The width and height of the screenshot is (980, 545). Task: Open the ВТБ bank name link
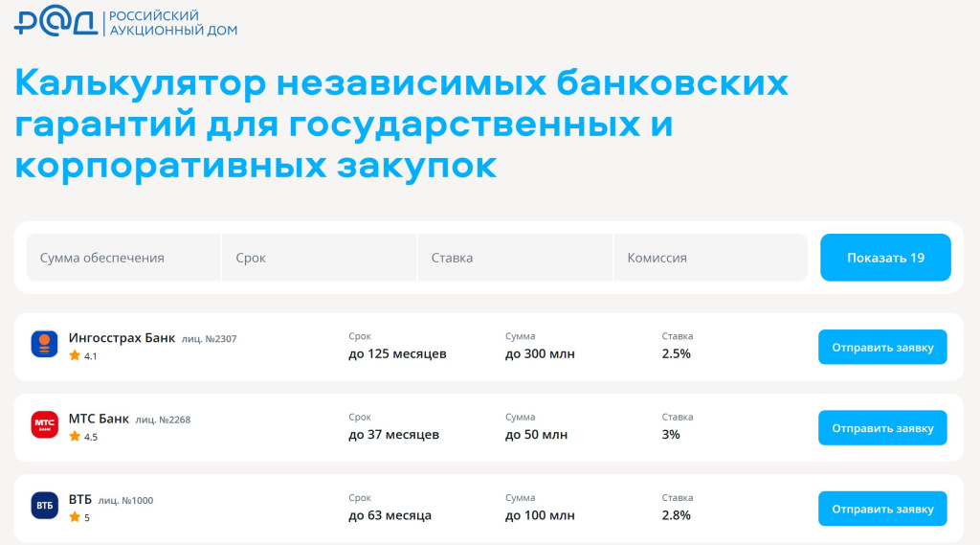pos(80,499)
